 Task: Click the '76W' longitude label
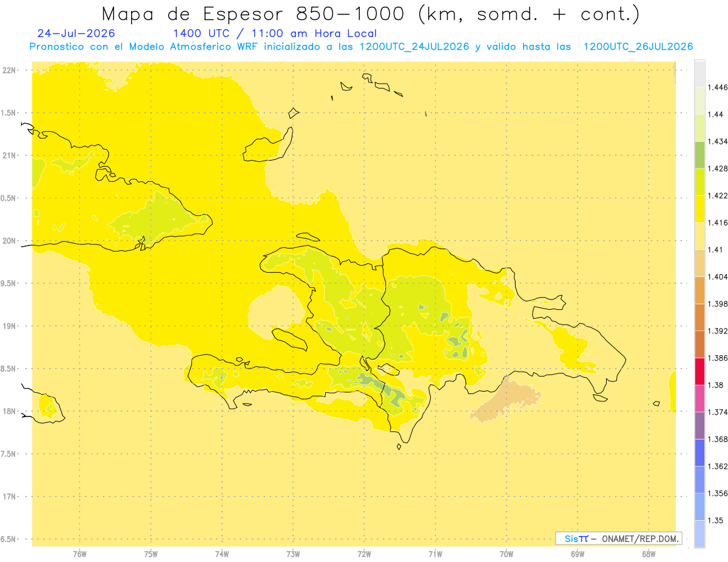[x=80, y=554]
